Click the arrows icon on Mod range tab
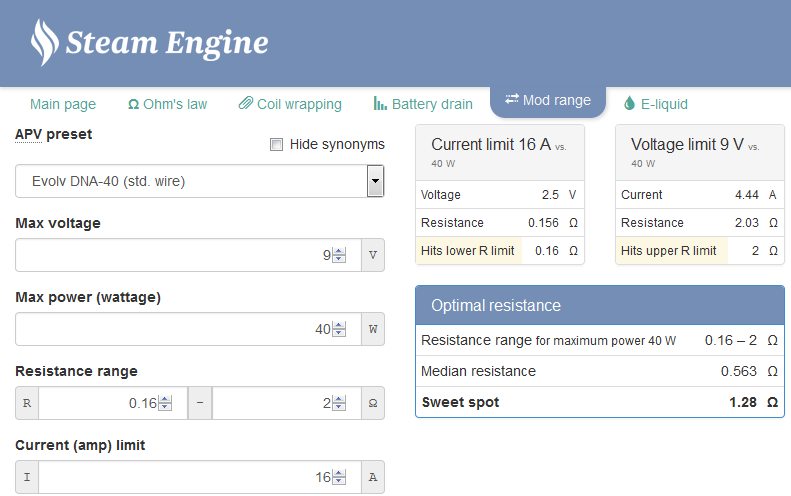Screen dimensions: 791x496 (512, 100)
